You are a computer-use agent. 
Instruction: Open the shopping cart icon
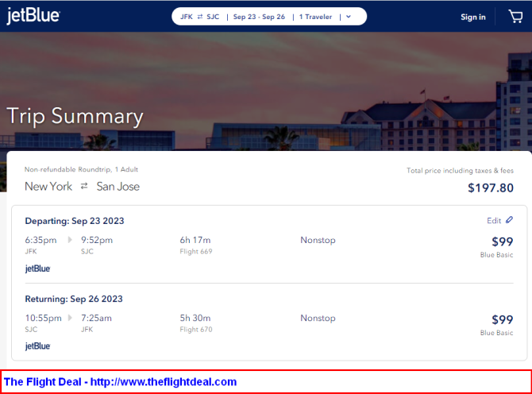point(515,17)
